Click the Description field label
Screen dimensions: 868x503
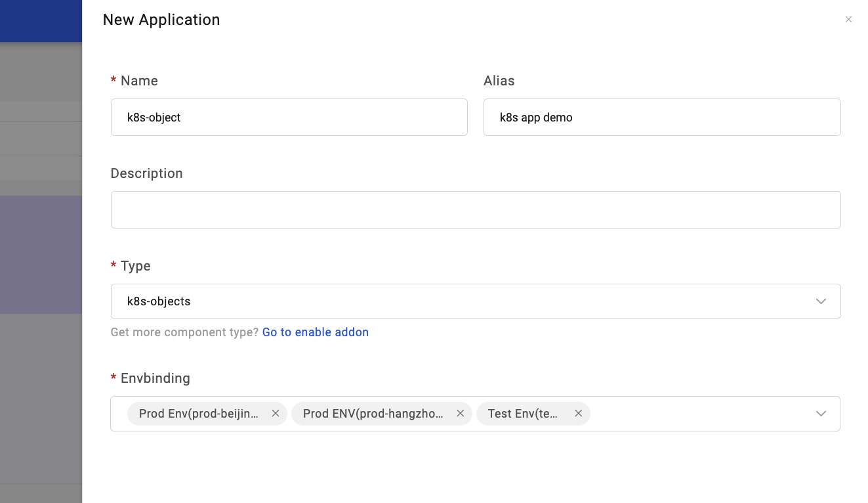click(146, 173)
